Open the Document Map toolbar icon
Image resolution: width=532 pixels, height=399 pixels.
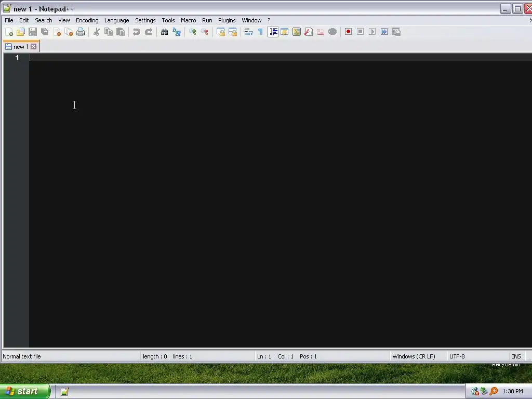297,32
